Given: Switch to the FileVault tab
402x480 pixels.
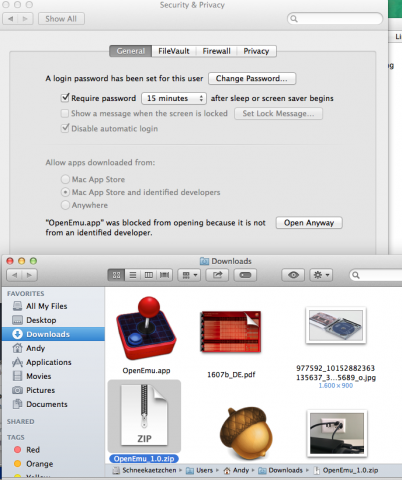Looking at the screenshot, I should 174,51.
